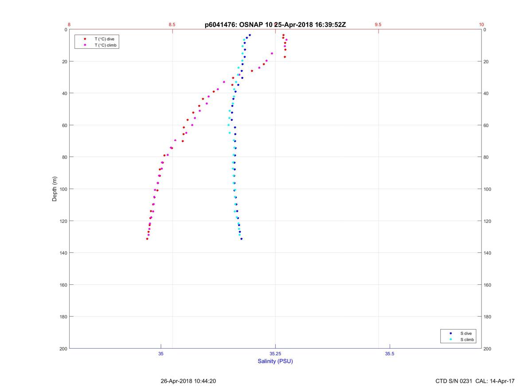Click the salinity tick label 35.5
Screen dimensions: 532x392
point(390,354)
